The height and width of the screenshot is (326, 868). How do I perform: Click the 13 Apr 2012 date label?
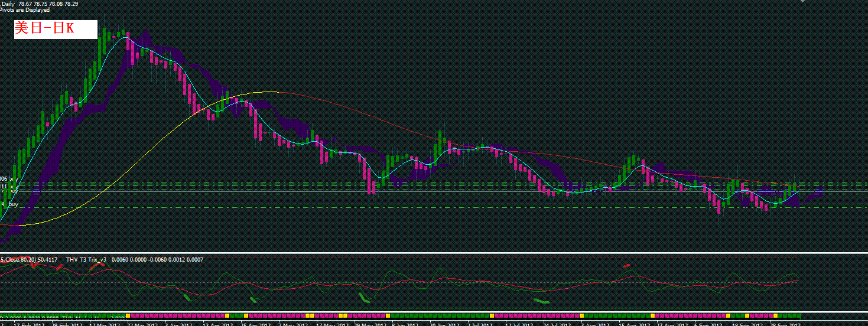pyautogui.click(x=219, y=324)
